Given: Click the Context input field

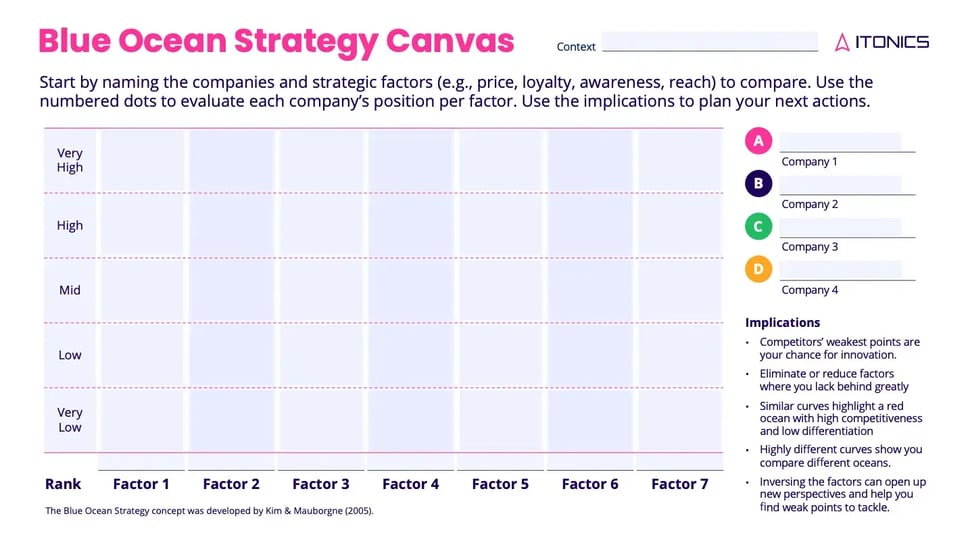Looking at the screenshot, I should 710,42.
